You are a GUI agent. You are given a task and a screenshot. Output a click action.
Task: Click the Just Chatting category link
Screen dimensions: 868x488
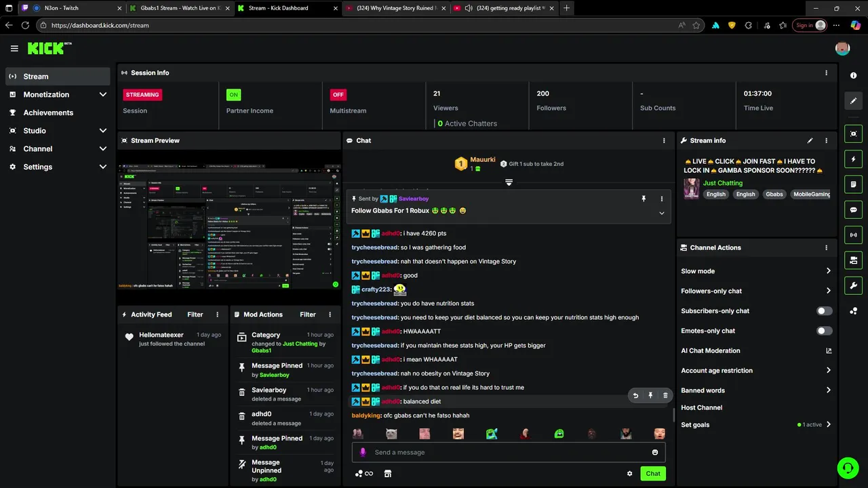pos(722,183)
